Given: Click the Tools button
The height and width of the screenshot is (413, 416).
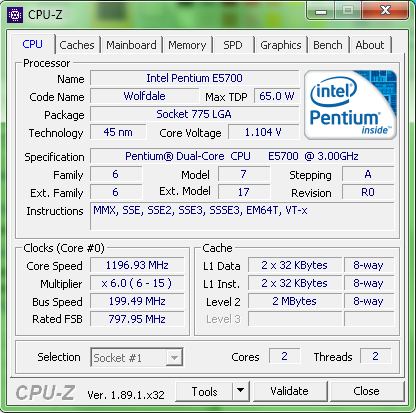Looking at the screenshot, I should 204,391.
